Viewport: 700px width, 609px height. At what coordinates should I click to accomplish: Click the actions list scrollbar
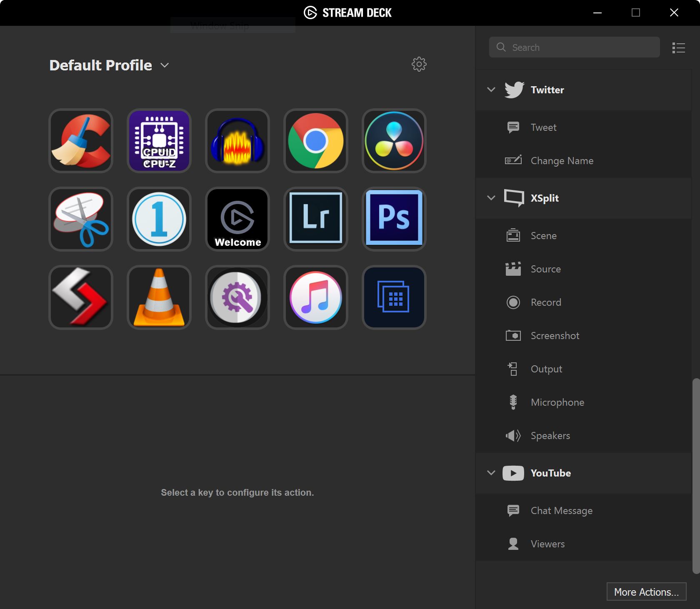[x=696, y=476]
